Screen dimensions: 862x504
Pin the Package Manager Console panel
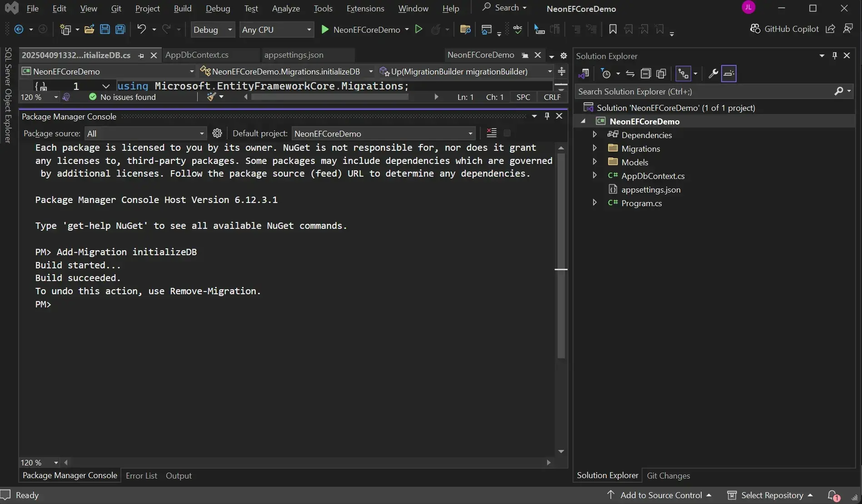547,116
